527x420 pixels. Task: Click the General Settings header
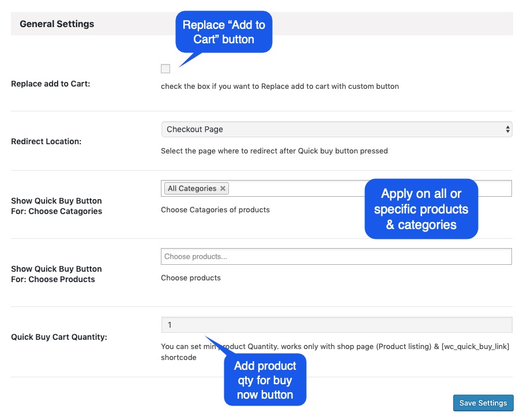tap(57, 24)
